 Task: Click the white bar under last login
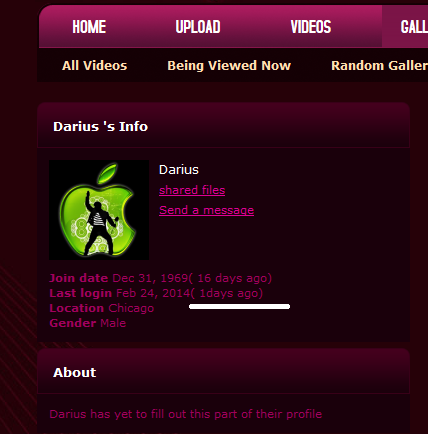click(239, 306)
